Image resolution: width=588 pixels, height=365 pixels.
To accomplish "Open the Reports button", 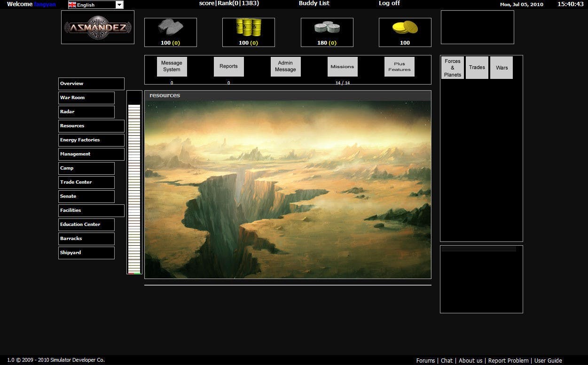I will click(228, 66).
